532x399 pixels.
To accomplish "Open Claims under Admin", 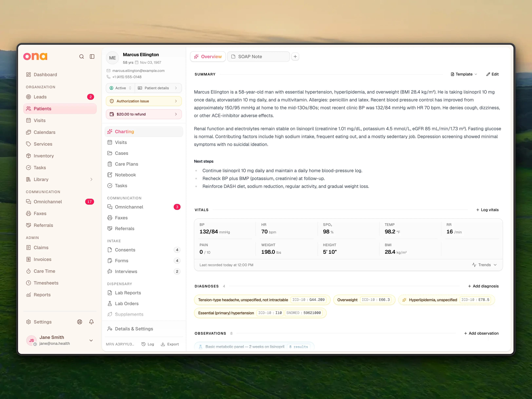I will coord(60,247).
